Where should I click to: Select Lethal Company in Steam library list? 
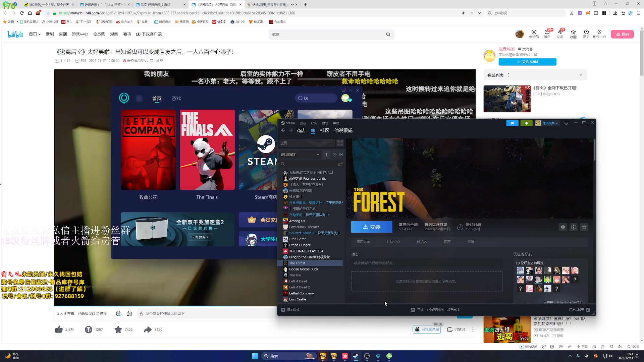310,293
